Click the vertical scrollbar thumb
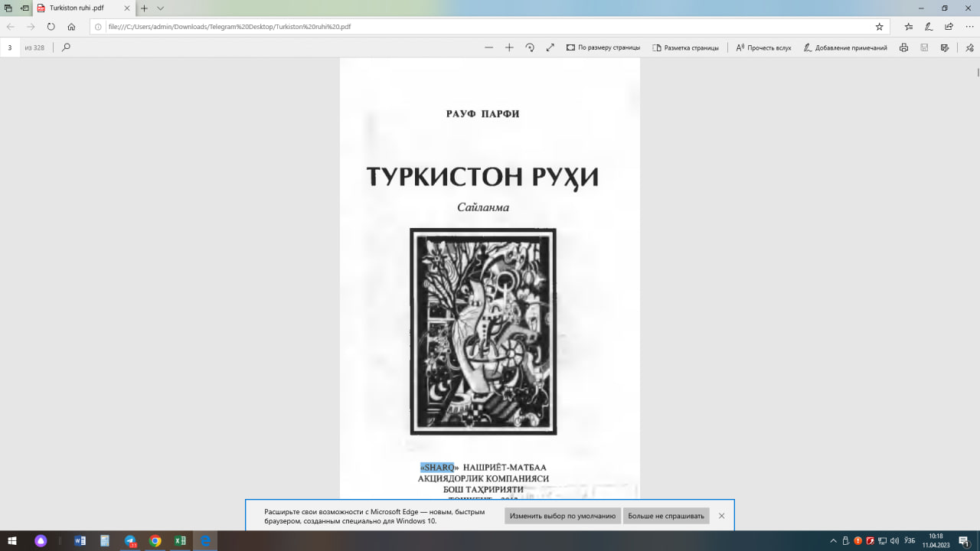Screen dimensions: 980x551 coord(978,73)
